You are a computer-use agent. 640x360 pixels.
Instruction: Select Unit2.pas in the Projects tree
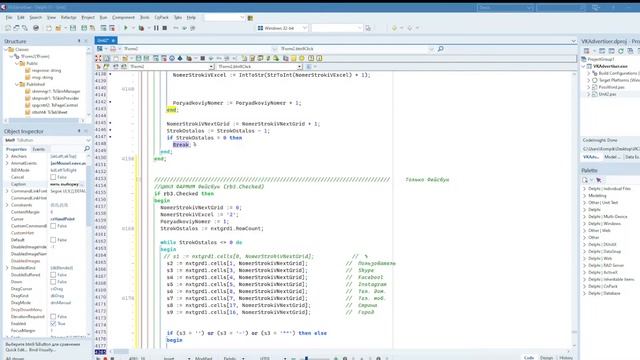pyautogui.click(x=607, y=94)
